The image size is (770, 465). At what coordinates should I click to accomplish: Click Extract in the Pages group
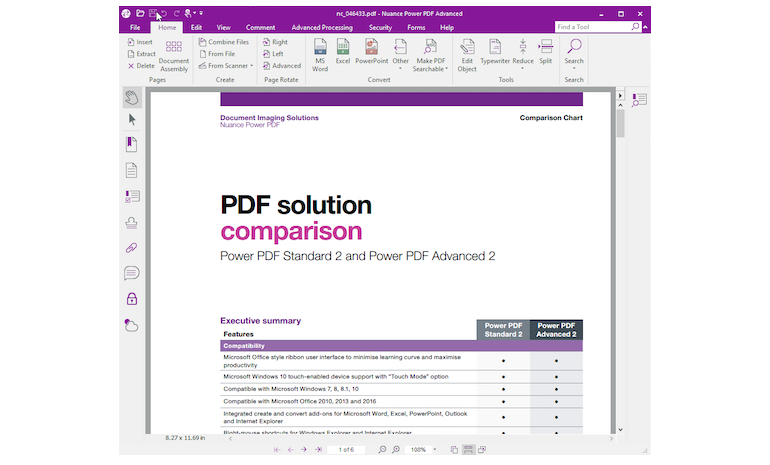(141, 54)
